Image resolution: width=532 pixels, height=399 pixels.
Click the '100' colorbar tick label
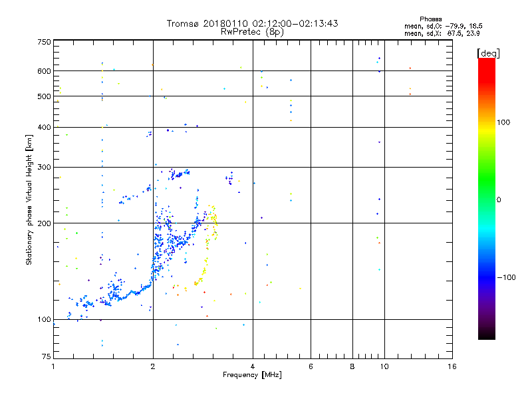[503, 122]
